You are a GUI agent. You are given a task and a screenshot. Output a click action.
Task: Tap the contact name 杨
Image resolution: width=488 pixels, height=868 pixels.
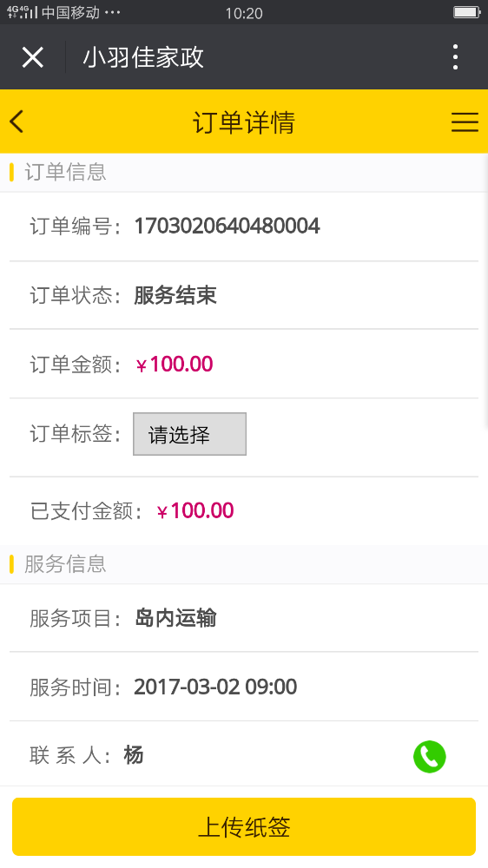click(x=134, y=755)
